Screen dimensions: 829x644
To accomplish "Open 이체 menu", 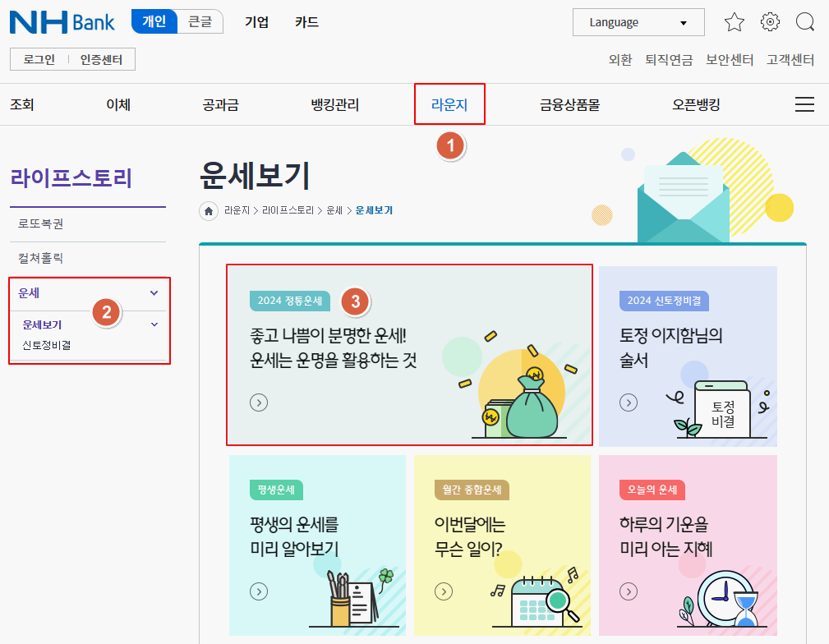I will coord(118,104).
